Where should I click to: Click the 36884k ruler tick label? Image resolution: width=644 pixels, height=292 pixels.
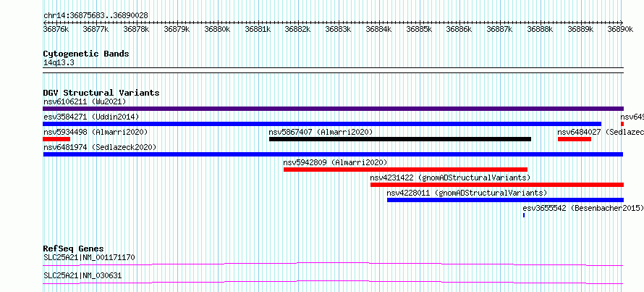click(378, 29)
